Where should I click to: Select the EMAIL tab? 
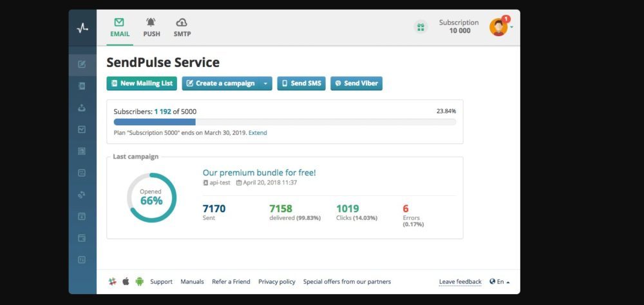pos(120,28)
